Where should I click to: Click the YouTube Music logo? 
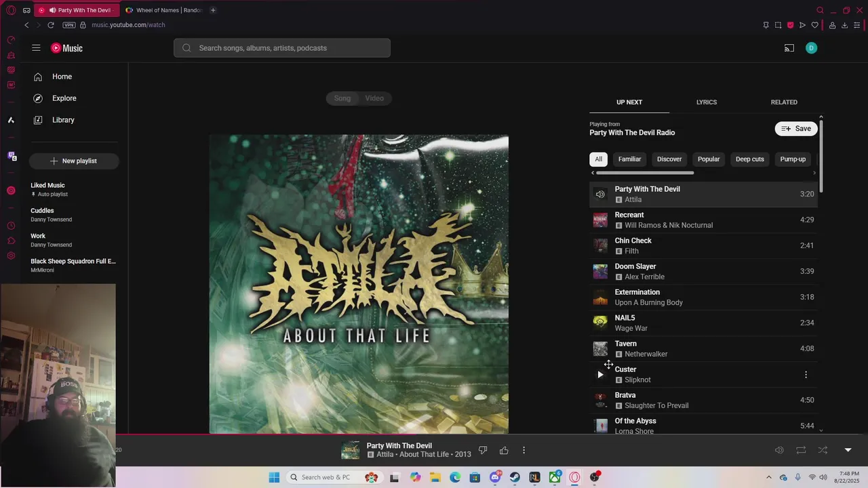(x=67, y=48)
